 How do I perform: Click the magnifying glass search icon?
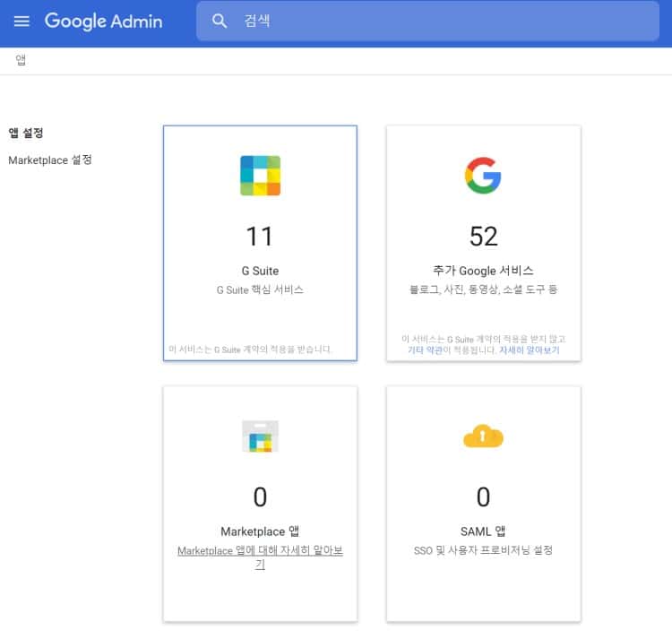220,21
